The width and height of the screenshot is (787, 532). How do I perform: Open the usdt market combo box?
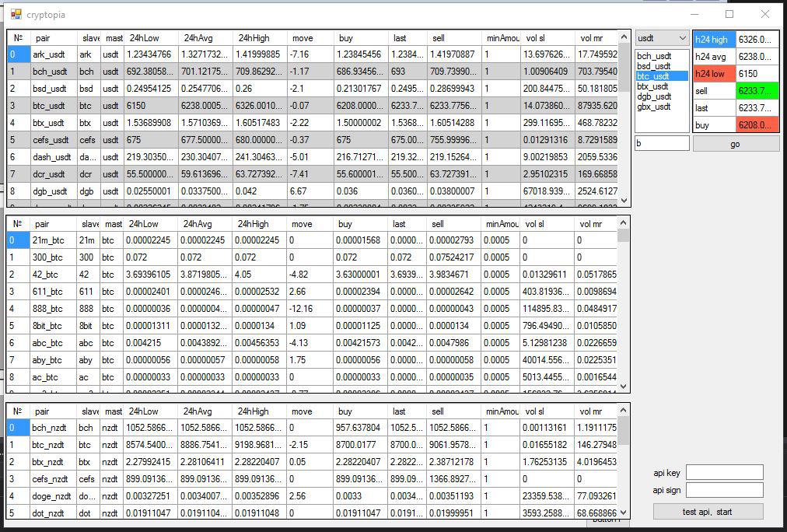(x=662, y=38)
